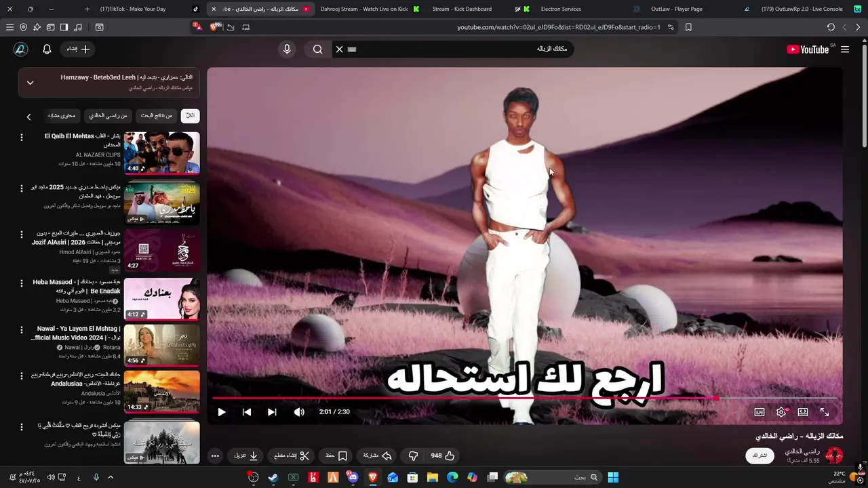868x488 pixels.
Task: Open the YouTube hamburger guide menu
Action: [x=845, y=49]
